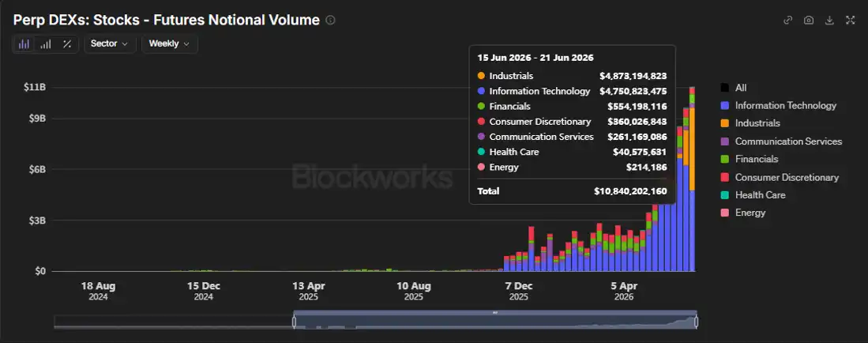Viewport: 868px width, 343px height.
Task: Click the left handle of range slider
Action: (x=294, y=322)
